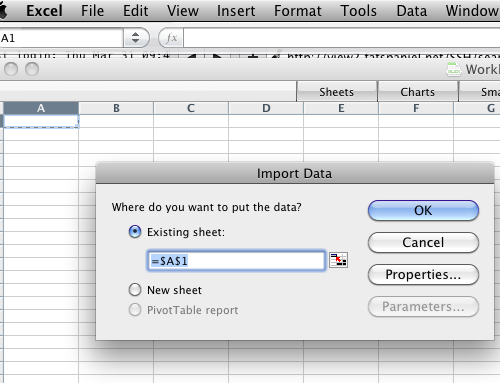
Task: Select column C header
Action: point(191,108)
